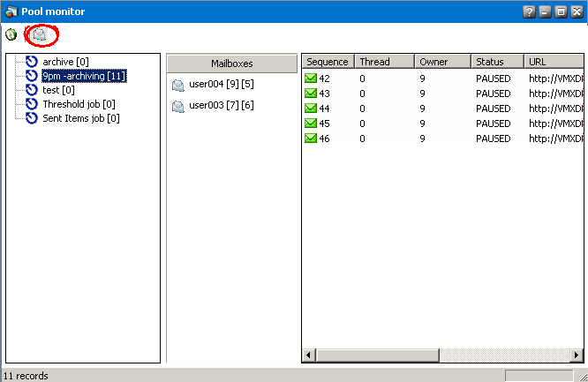Sort by the URL column header
588x382 pixels.
pos(554,62)
